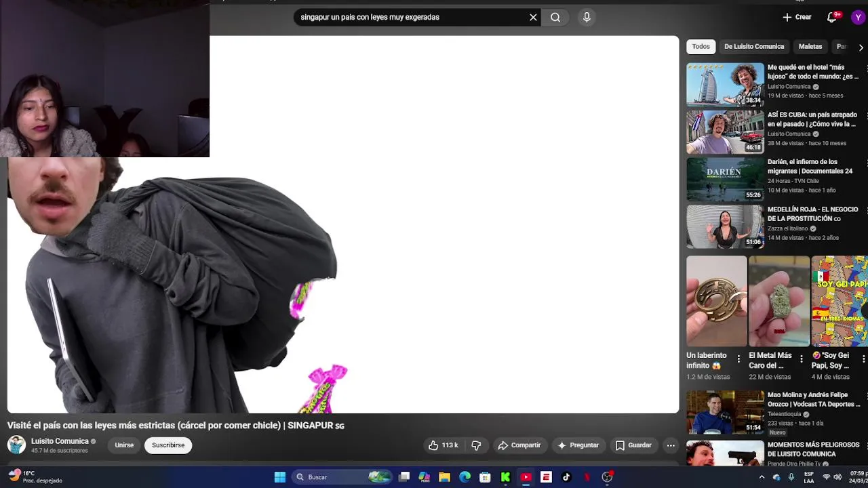The height and width of the screenshot is (488, 868).
Task: Click the microphone tray icon
Action: pos(791,477)
